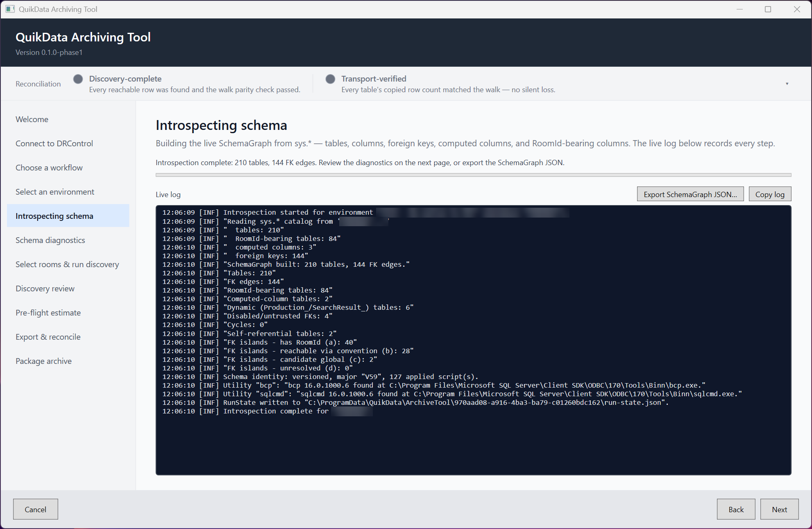
Task: Expand the Reconciliation bar dropdown arrow
Action: (x=787, y=84)
